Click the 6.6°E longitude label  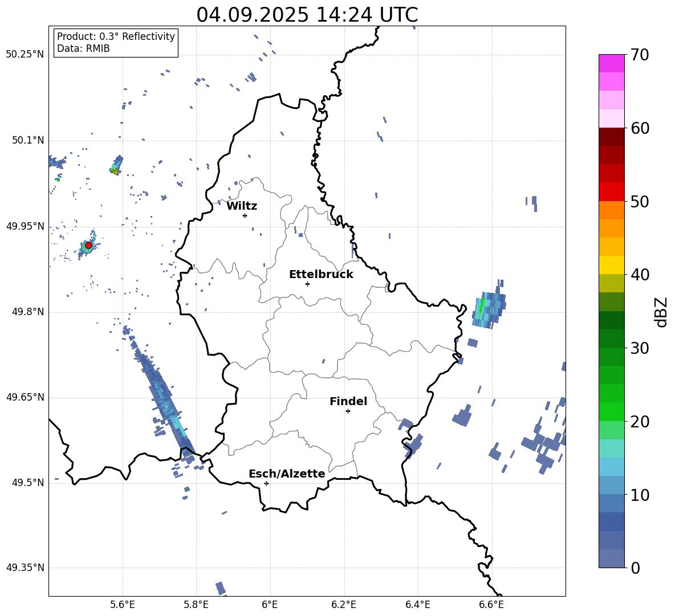click(491, 605)
